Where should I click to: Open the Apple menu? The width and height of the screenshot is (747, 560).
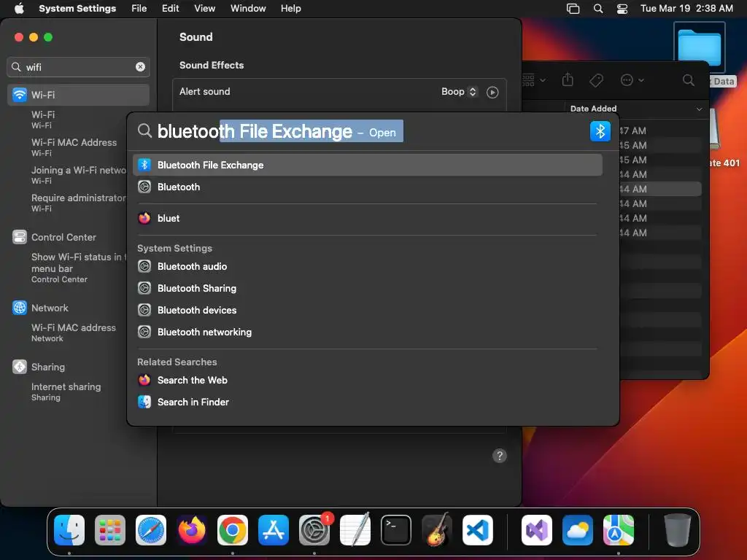tap(19, 9)
